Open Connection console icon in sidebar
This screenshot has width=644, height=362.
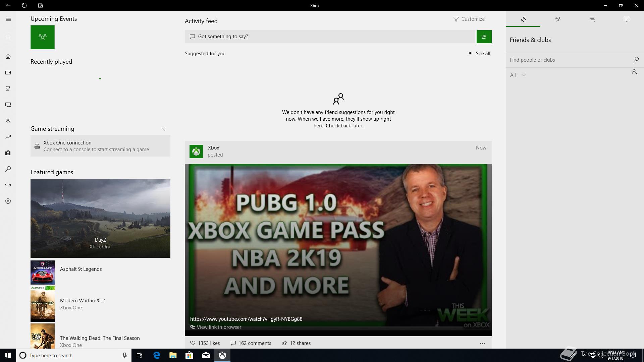tap(8, 185)
